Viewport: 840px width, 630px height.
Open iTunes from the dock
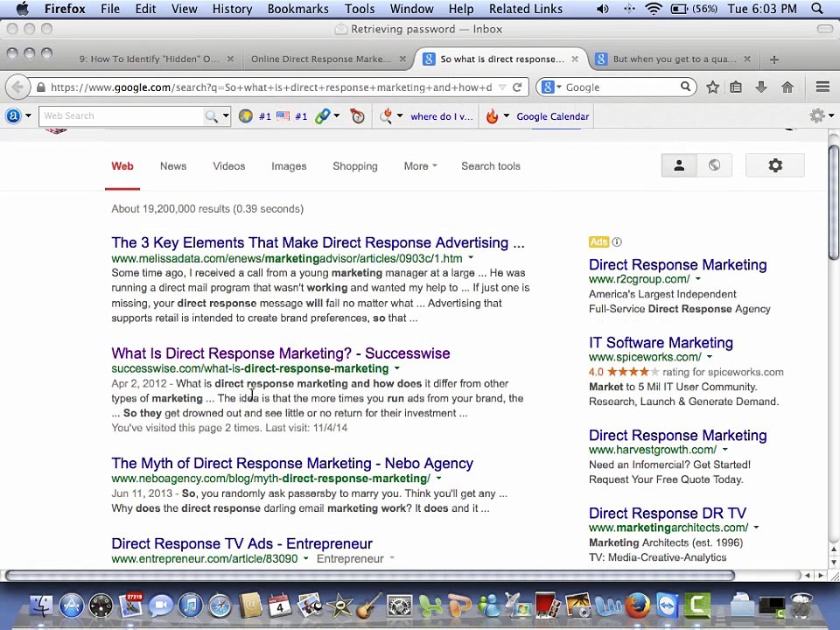[190, 605]
